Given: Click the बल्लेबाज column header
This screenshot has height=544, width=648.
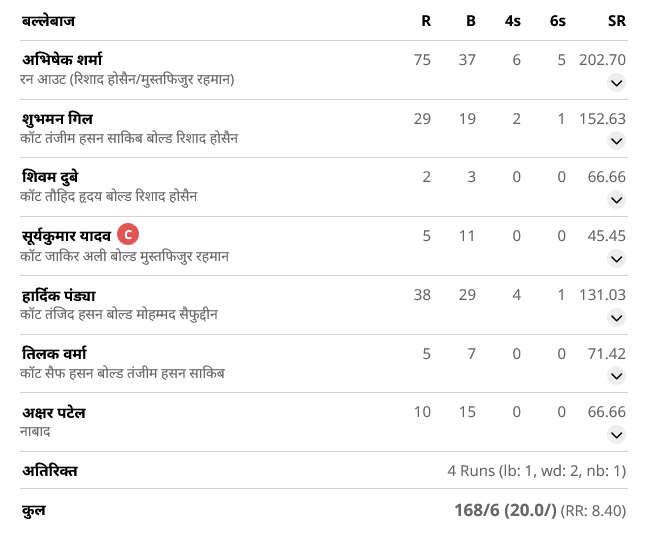Looking at the screenshot, I should [48, 21].
